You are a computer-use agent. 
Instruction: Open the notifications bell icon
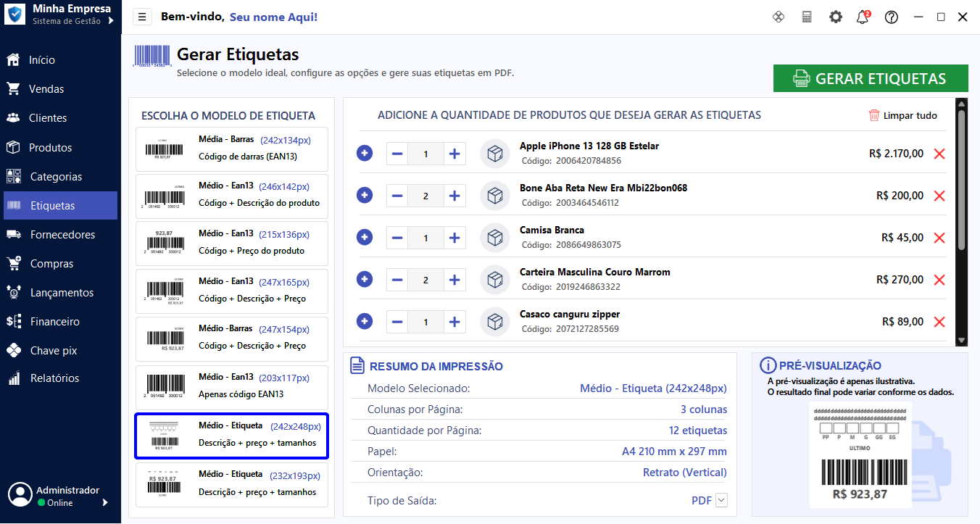[x=863, y=17]
